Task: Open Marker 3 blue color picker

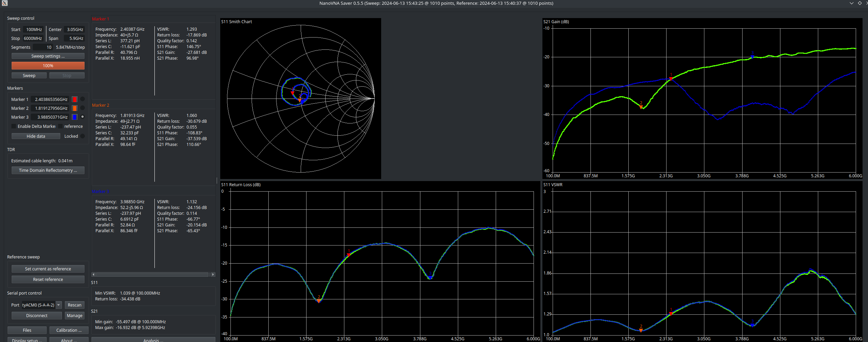Action: tap(75, 117)
